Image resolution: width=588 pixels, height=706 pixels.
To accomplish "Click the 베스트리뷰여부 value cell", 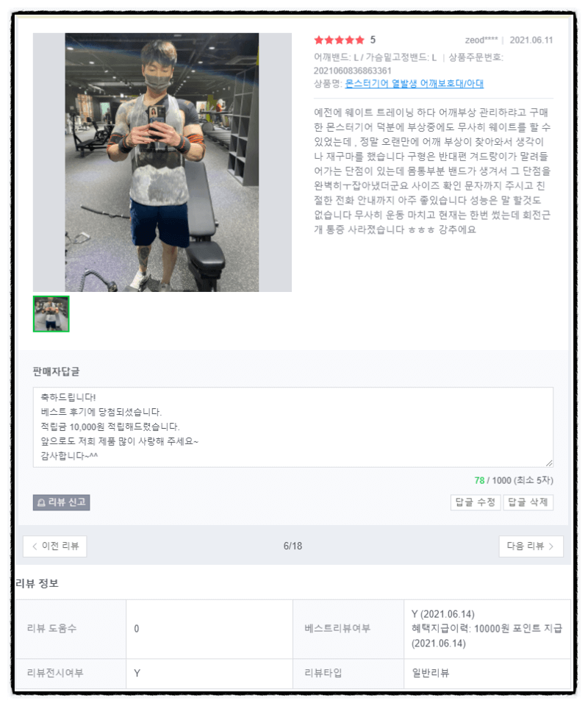I will click(487, 629).
